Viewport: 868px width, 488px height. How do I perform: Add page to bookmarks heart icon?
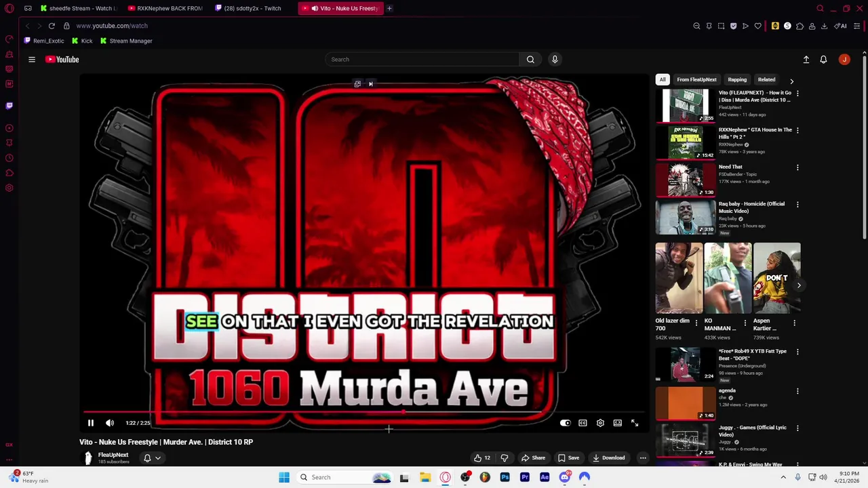coord(757,26)
